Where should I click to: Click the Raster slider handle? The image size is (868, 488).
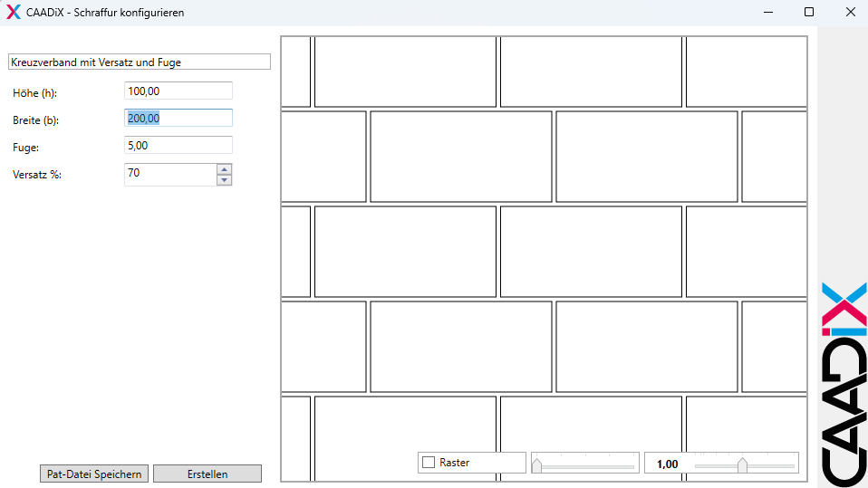pos(536,465)
